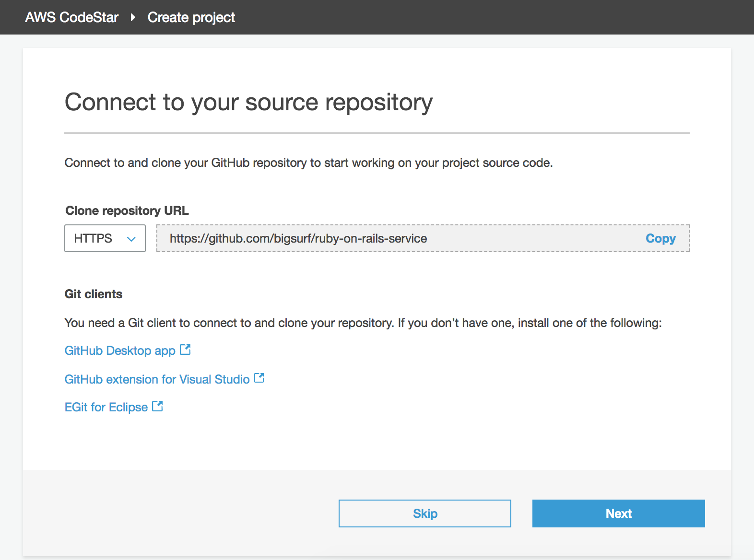The image size is (754, 560).
Task: Proceed with the Next button
Action: coord(618,513)
